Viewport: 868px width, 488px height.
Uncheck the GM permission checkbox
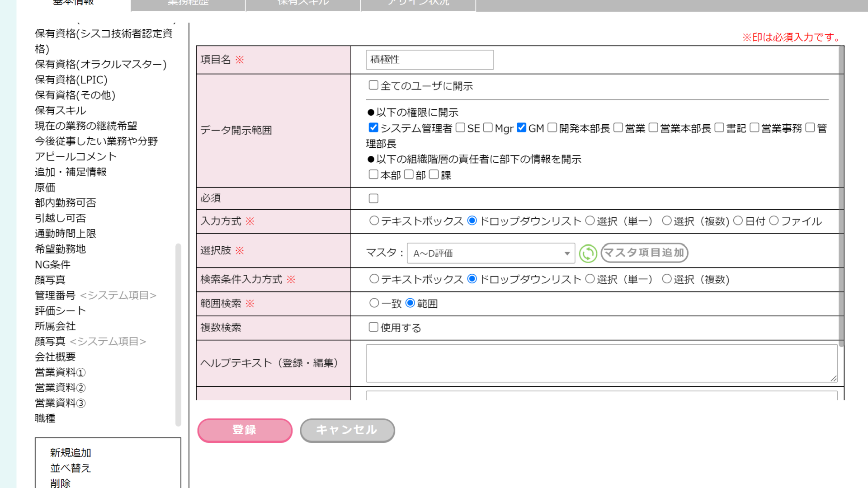(521, 128)
